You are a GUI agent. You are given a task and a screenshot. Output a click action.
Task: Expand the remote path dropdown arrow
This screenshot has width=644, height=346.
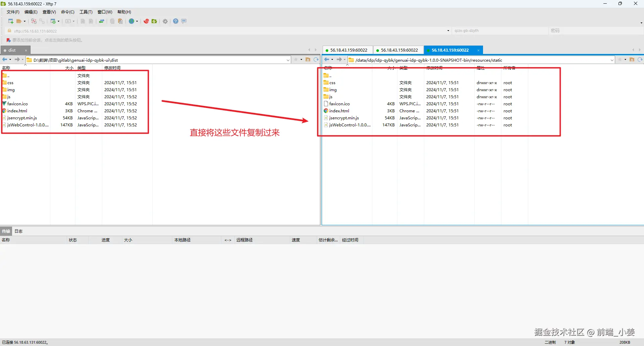[x=611, y=60]
